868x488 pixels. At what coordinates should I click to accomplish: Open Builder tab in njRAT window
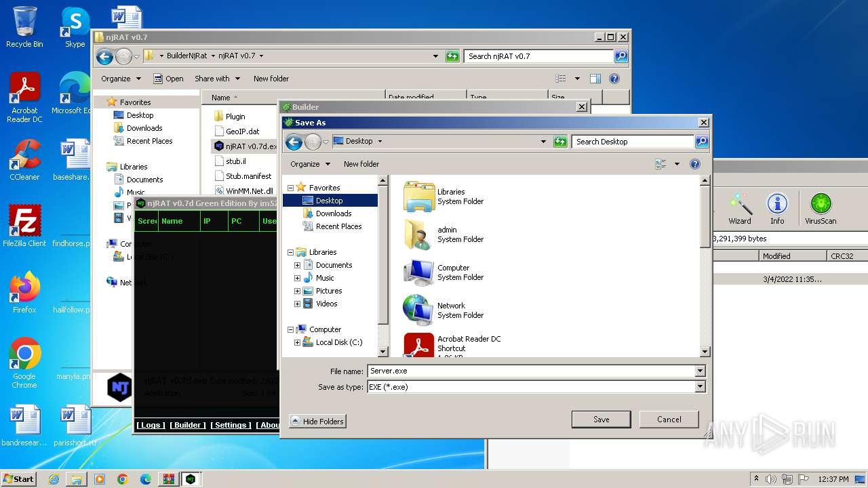click(188, 425)
